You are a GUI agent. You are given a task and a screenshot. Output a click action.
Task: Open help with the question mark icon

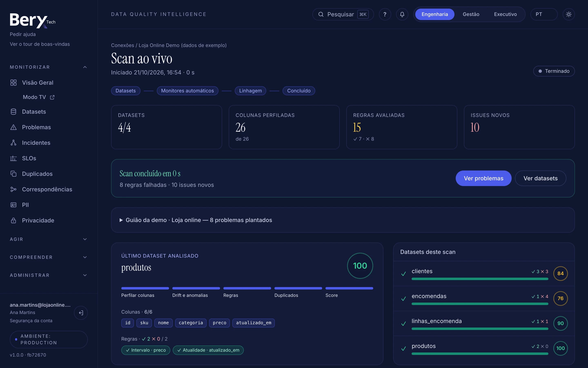pyautogui.click(x=385, y=14)
